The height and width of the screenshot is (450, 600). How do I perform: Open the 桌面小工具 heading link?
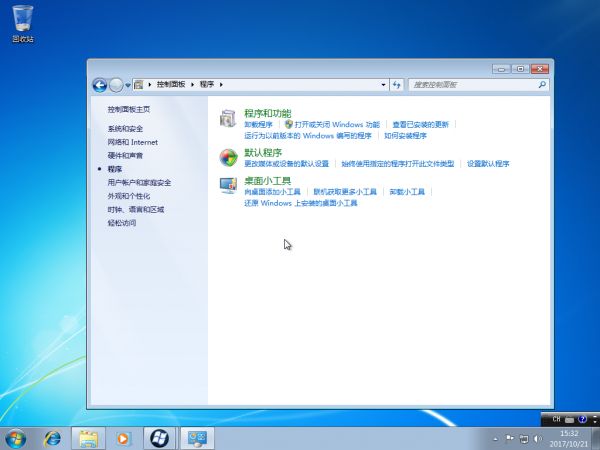click(x=267, y=181)
